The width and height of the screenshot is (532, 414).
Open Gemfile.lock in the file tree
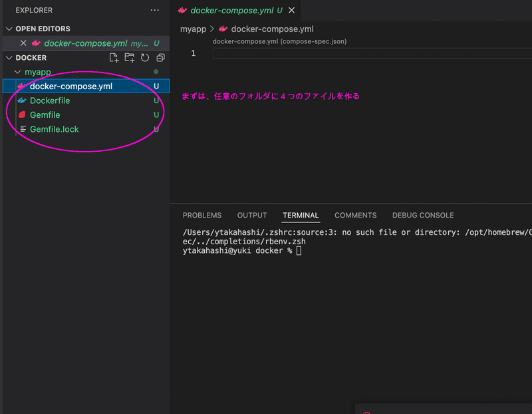(x=86, y=129)
